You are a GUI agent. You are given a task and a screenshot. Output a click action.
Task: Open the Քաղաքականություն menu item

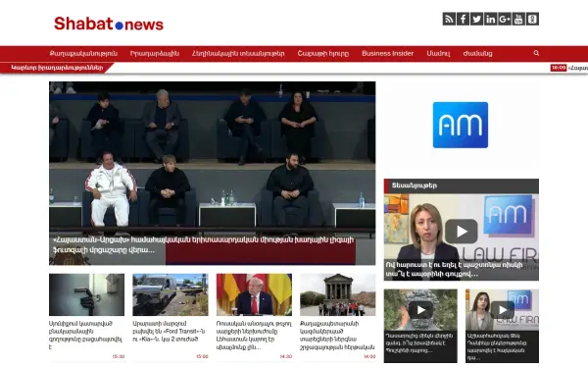tap(83, 53)
